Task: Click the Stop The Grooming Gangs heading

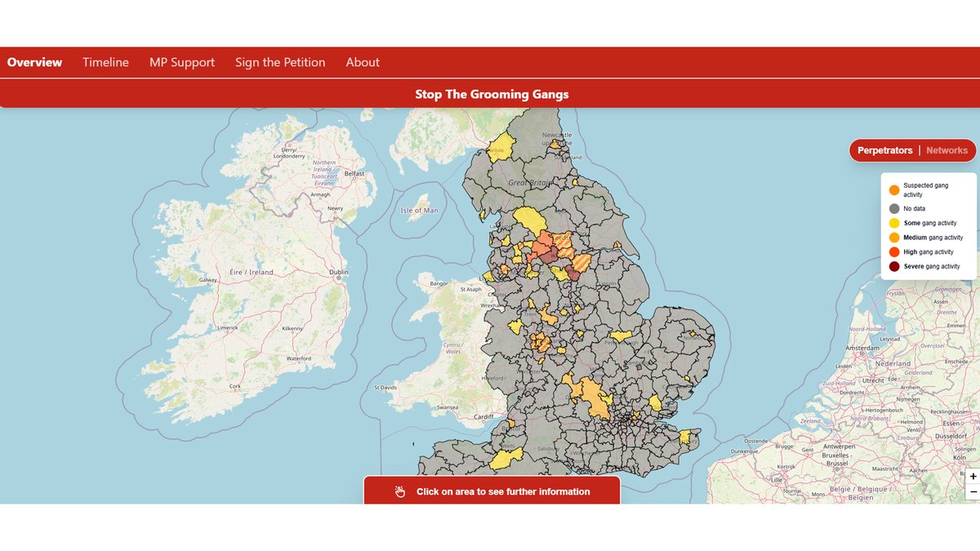Action: tap(492, 94)
